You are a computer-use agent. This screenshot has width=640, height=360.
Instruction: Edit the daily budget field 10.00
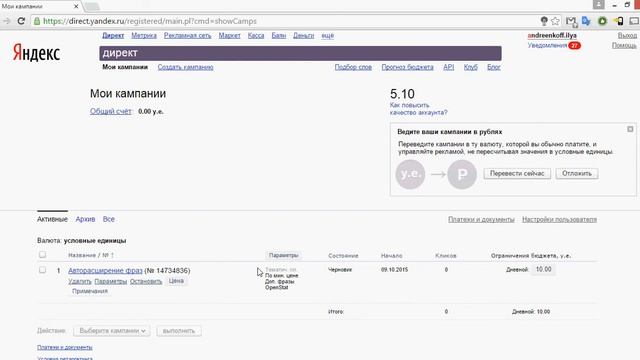(x=543, y=269)
